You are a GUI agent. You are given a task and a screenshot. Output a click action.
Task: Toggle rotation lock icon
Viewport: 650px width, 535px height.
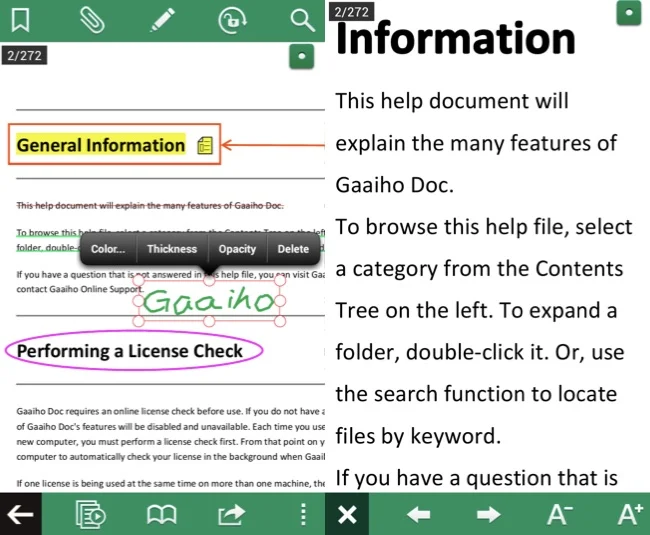[x=233, y=20]
